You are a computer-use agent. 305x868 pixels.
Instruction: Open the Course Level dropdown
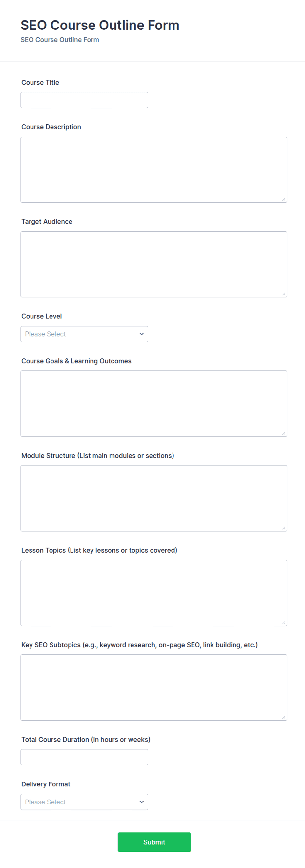(x=84, y=334)
